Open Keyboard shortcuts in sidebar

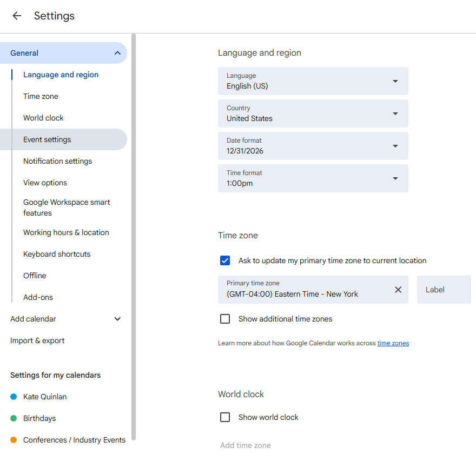[57, 254]
